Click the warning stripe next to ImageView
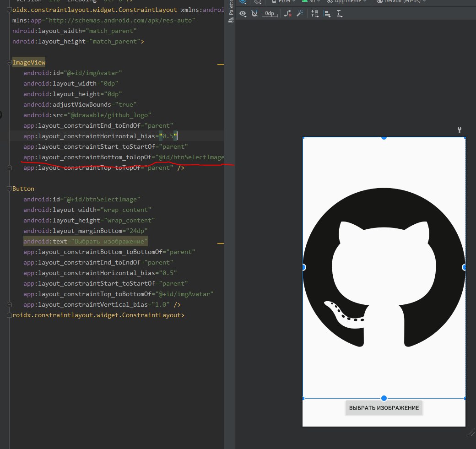Viewport: 476px width, 449px height. click(x=221, y=65)
